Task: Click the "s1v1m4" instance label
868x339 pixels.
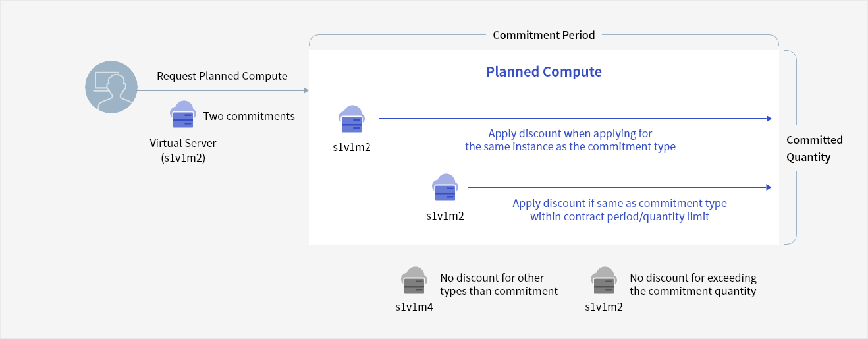Action: [x=414, y=307]
